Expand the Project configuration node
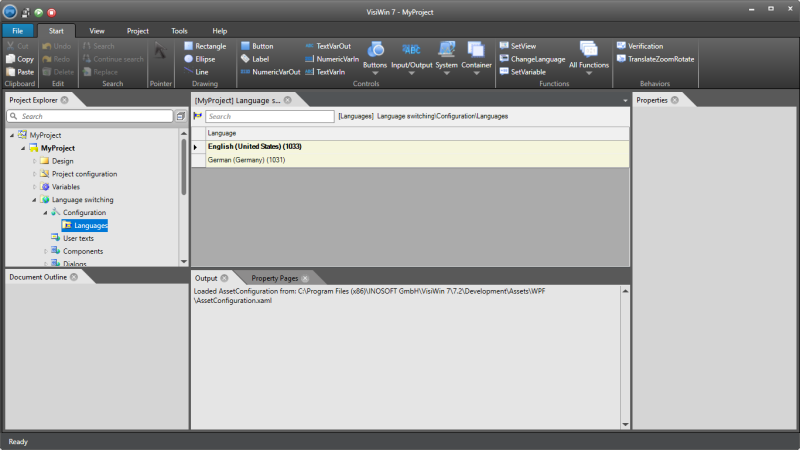The image size is (800, 450). 34,174
